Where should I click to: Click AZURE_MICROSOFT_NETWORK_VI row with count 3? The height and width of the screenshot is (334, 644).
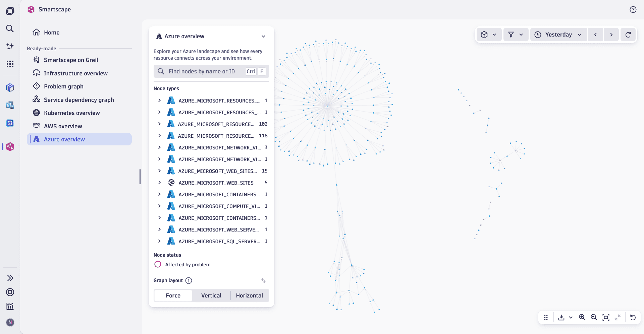coord(211,147)
